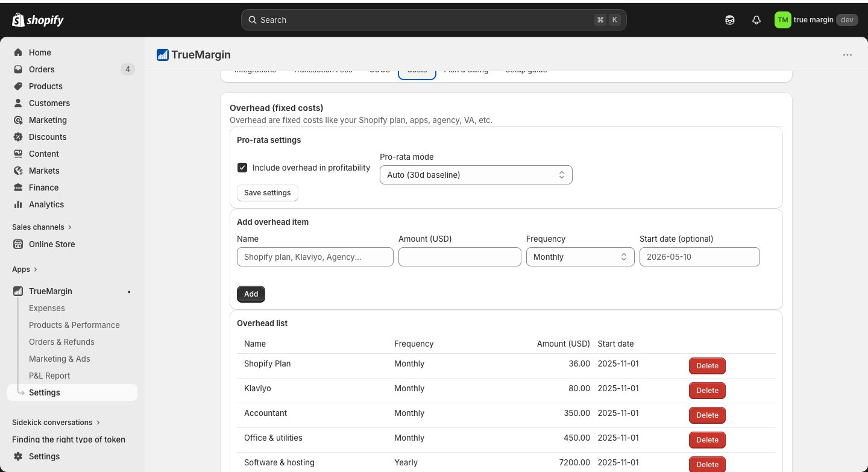Delete the Accountant overhead row
This screenshot has width=868, height=472.
coord(707,415)
